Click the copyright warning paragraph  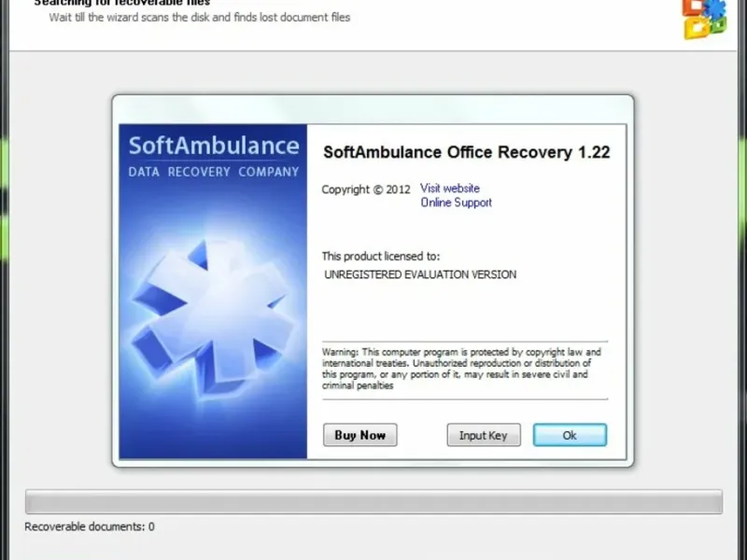pyautogui.click(x=461, y=369)
